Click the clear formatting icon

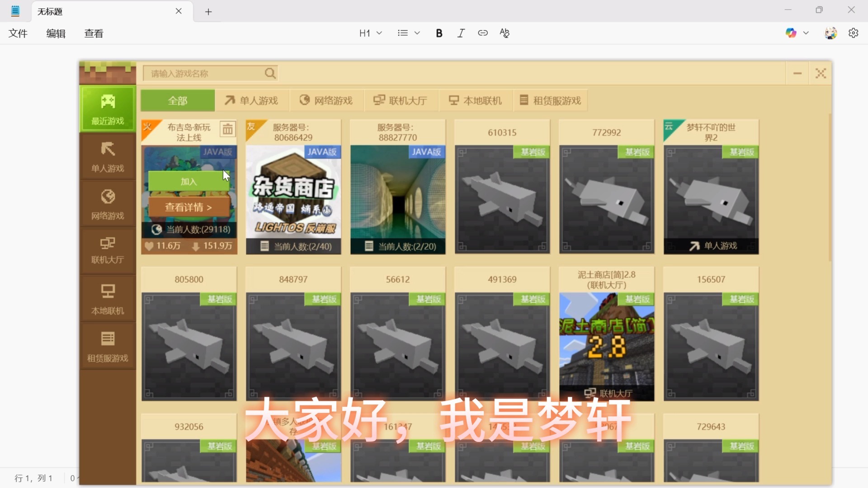[x=505, y=33]
